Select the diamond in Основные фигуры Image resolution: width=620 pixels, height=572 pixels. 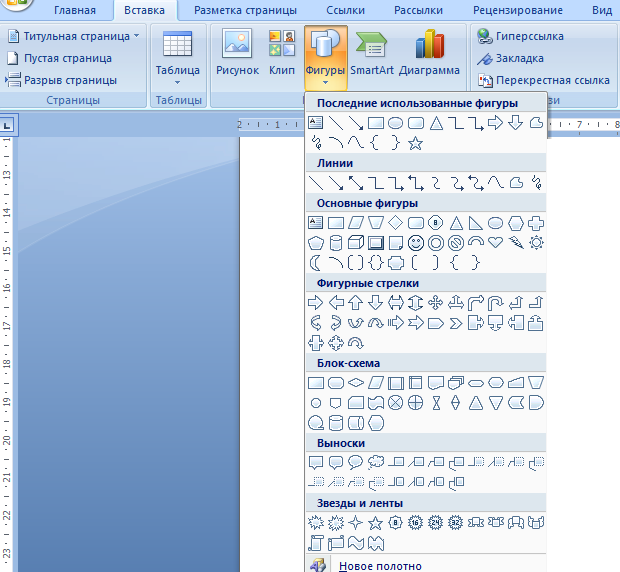(x=395, y=223)
